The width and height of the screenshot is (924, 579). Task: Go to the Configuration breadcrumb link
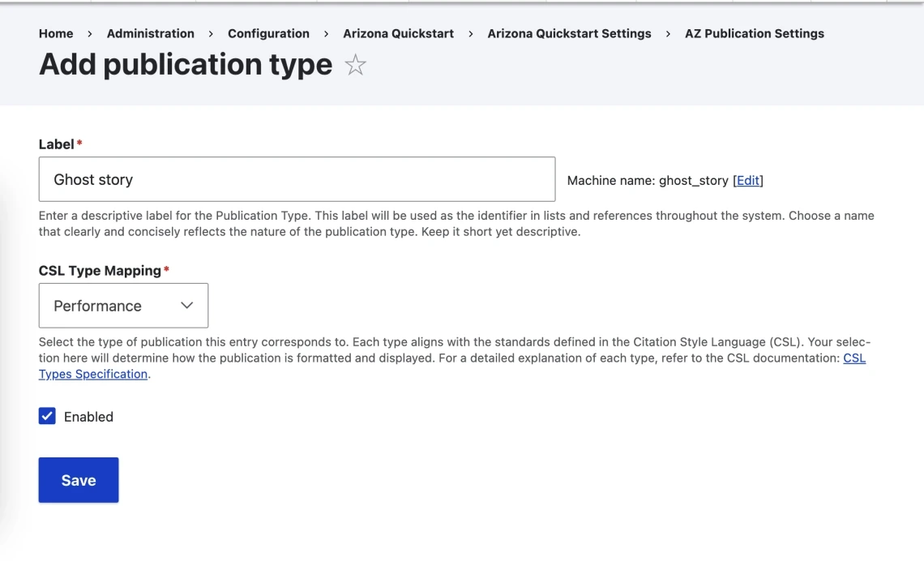tap(268, 33)
